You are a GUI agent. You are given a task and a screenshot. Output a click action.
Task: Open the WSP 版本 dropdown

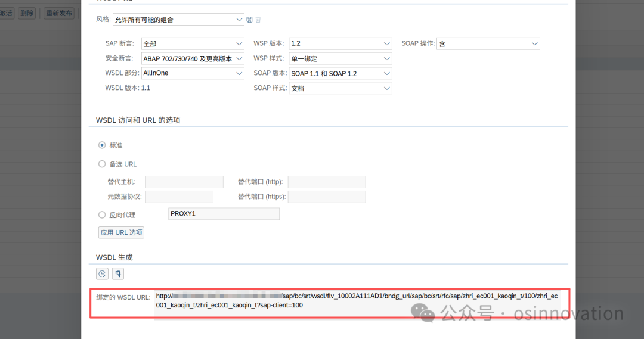pyautogui.click(x=340, y=43)
